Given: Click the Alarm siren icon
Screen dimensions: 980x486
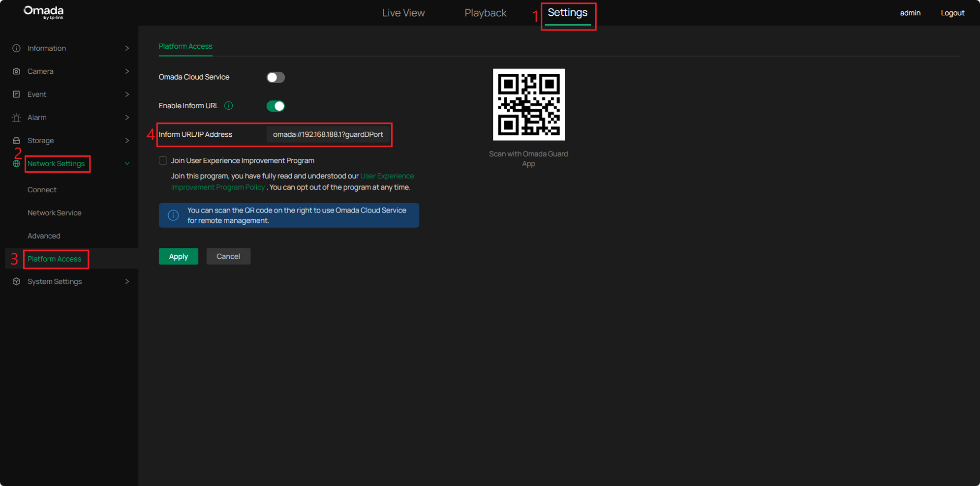Looking at the screenshot, I should [16, 118].
